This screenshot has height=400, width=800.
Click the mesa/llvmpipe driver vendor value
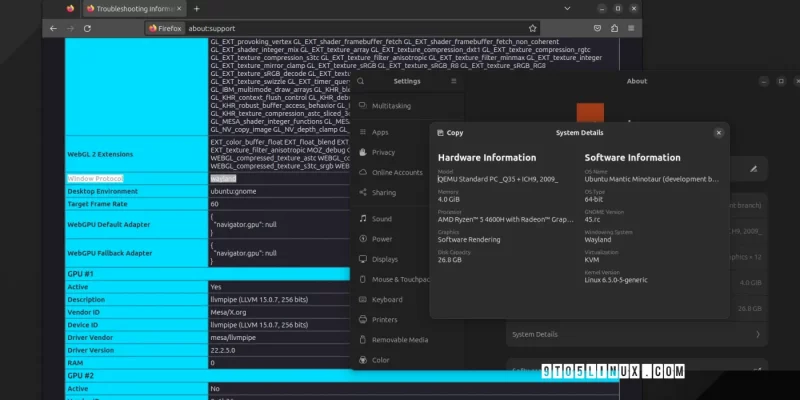233,337
